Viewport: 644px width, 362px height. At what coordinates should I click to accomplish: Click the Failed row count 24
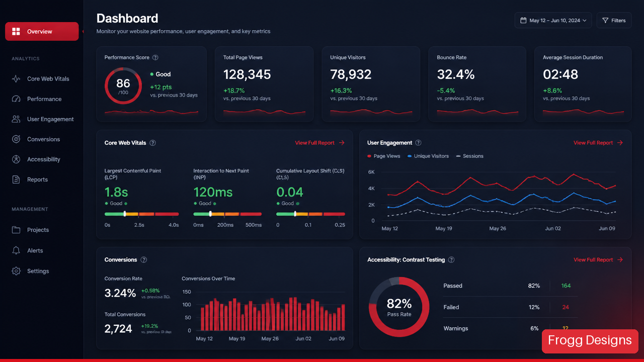click(566, 307)
